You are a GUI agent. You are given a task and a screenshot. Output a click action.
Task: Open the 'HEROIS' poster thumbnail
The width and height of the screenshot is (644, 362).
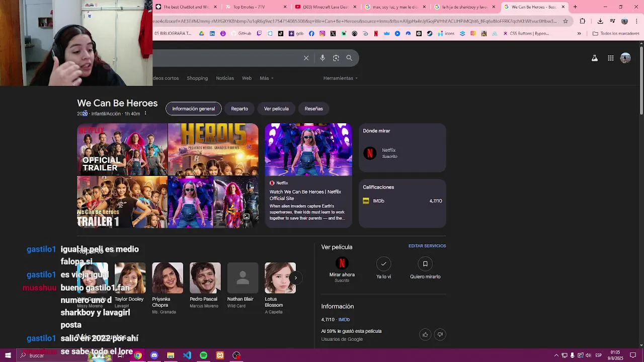tap(213, 149)
